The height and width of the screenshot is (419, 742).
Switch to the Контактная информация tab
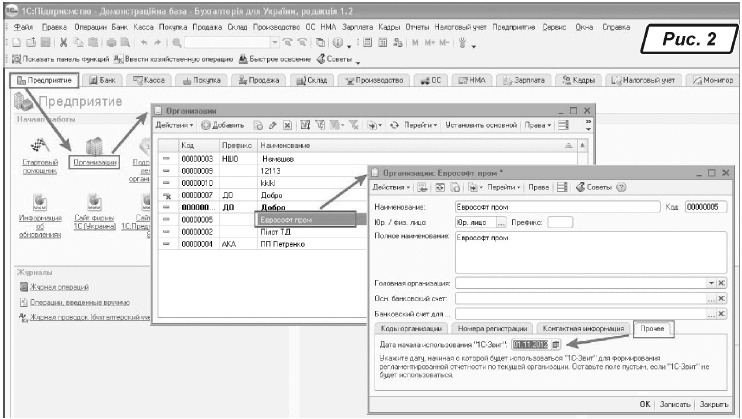584,327
